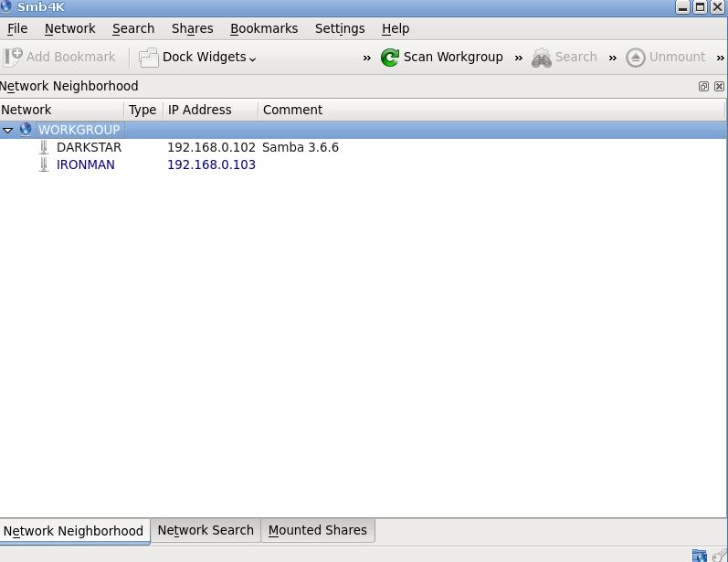The image size is (728, 562).
Task: Click the Scan Workgroup button label
Action: [x=453, y=58]
